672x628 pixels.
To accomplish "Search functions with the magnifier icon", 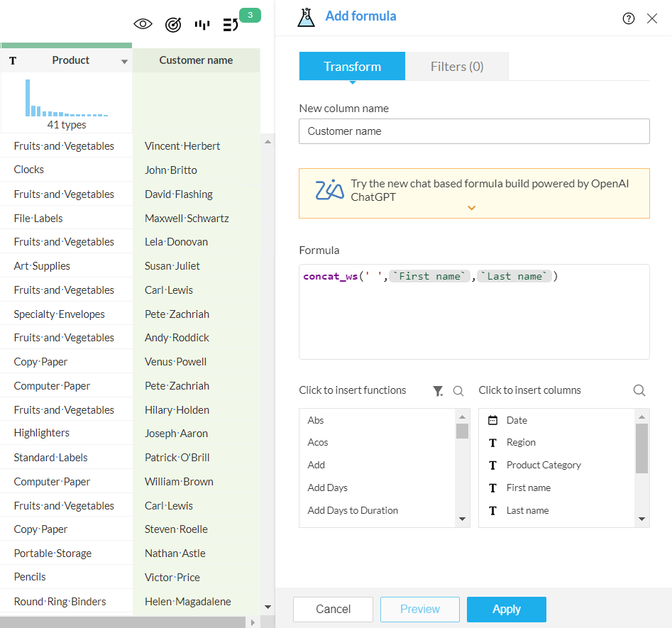I will pyautogui.click(x=458, y=391).
